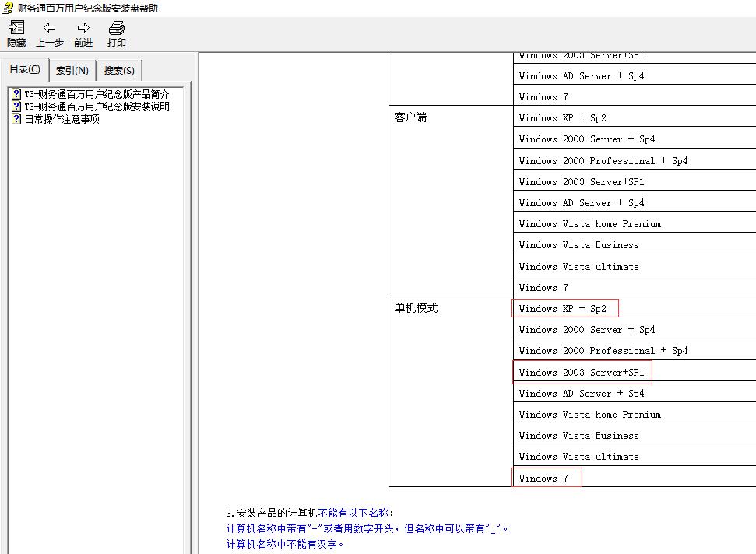Click Windows XP + Sp2 under 客户端
This screenshot has width=756, height=554.
tap(563, 118)
